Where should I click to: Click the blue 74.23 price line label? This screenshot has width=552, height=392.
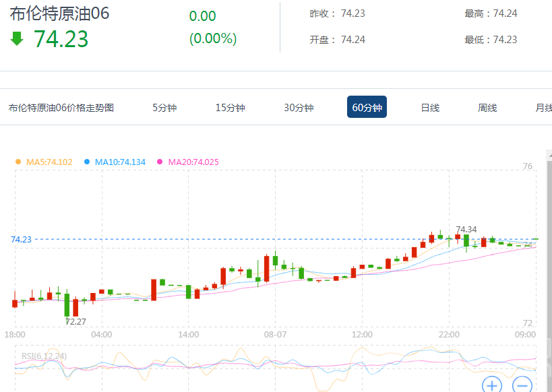point(21,240)
